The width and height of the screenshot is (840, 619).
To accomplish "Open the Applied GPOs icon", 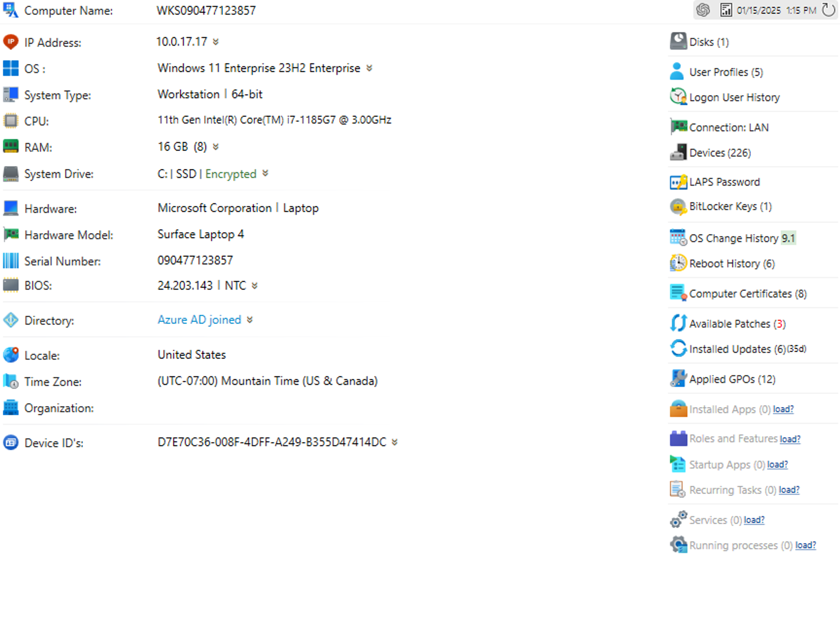I will (678, 379).
